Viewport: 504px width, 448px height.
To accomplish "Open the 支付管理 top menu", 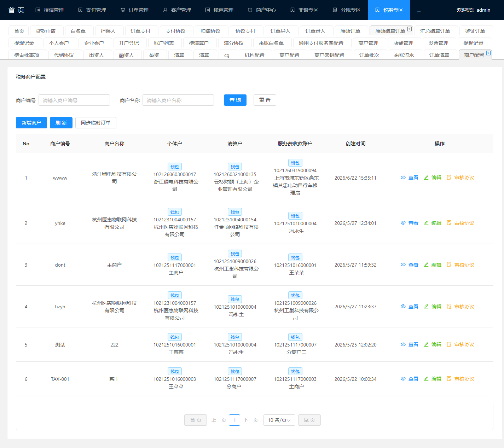I will click(92, 10).
